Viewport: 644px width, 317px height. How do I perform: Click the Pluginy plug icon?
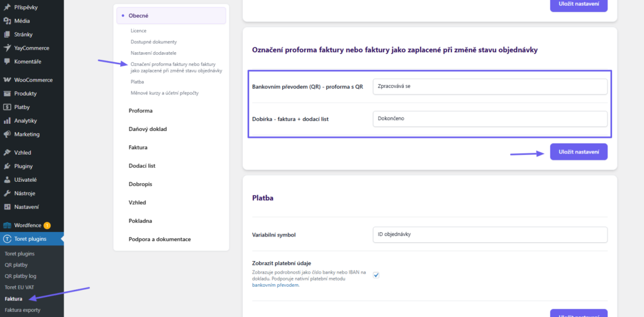[x=6, y=166]
